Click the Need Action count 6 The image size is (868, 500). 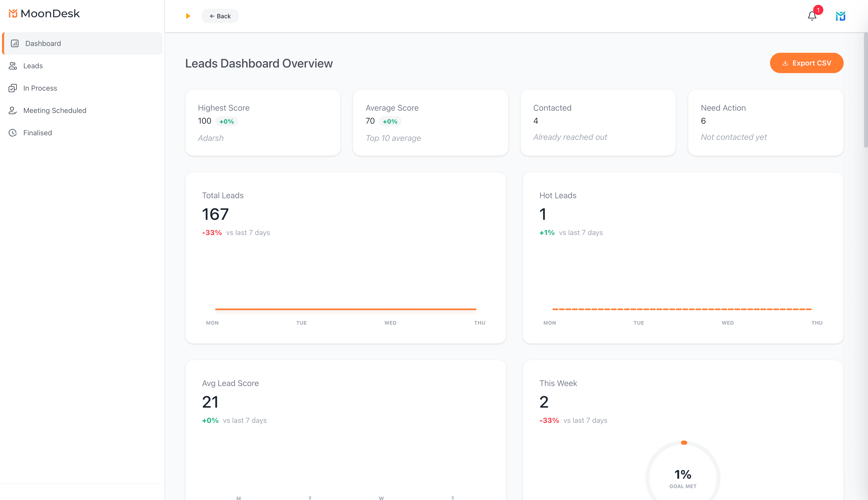pos(703,121)
